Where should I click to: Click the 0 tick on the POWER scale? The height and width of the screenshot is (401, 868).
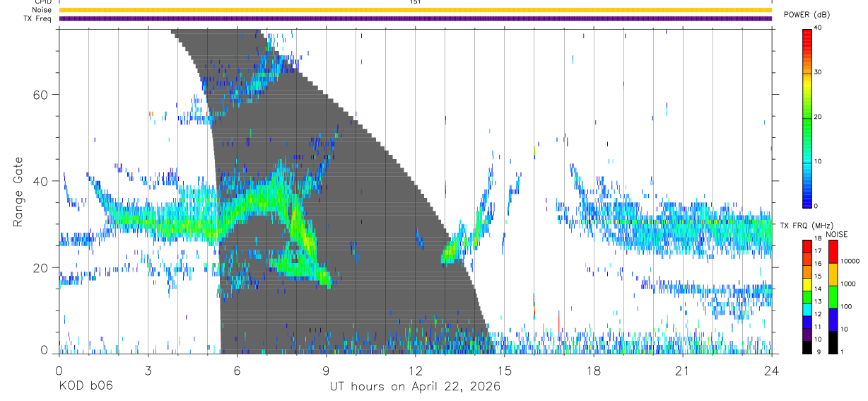816,206
